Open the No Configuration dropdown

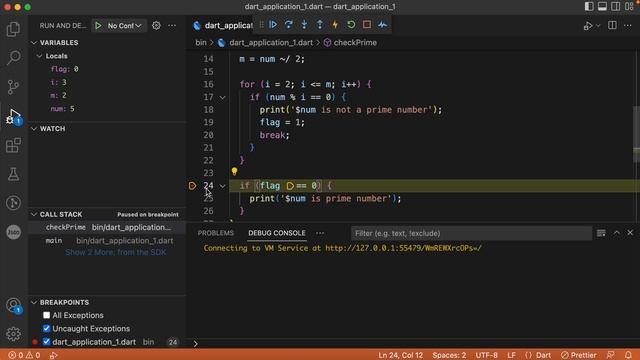pyautogui.click(x=124, y=26)
